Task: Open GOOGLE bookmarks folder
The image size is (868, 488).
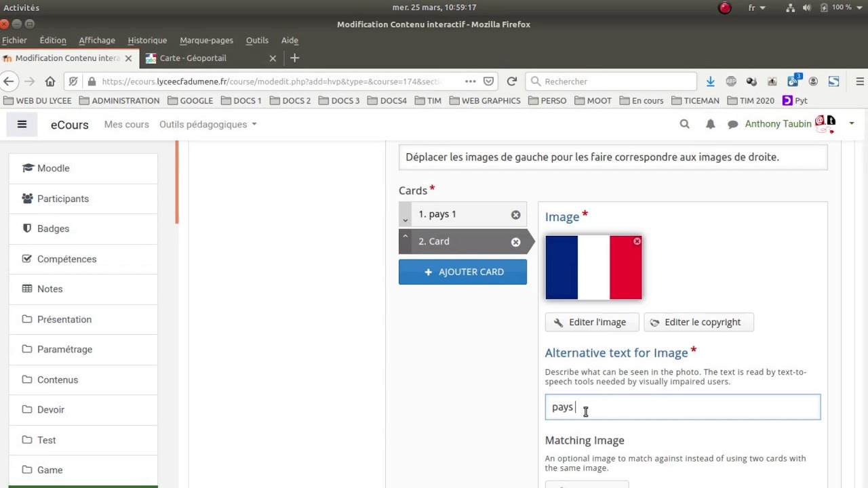Action: tap(191, 100)
